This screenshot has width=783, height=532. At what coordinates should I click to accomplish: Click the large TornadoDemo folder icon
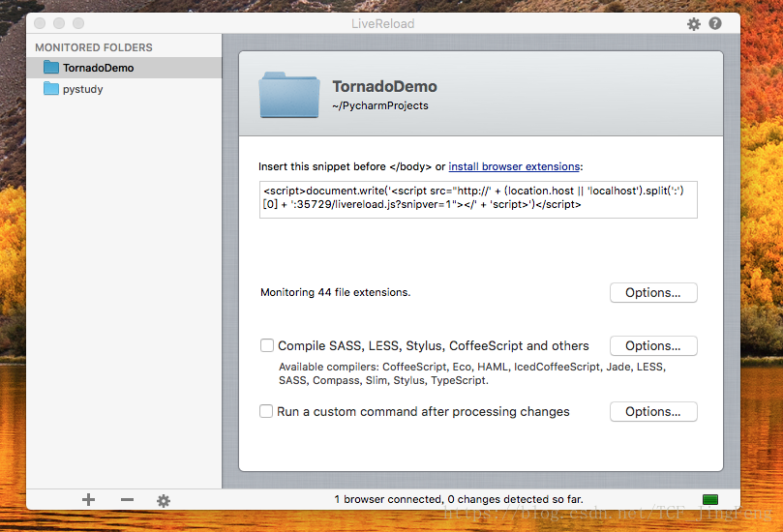coord(289,95)
